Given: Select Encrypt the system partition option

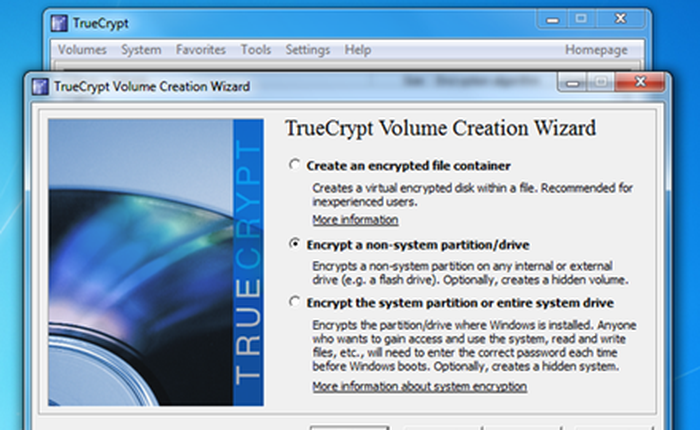Looking at the screenshot, I should 294,302.
